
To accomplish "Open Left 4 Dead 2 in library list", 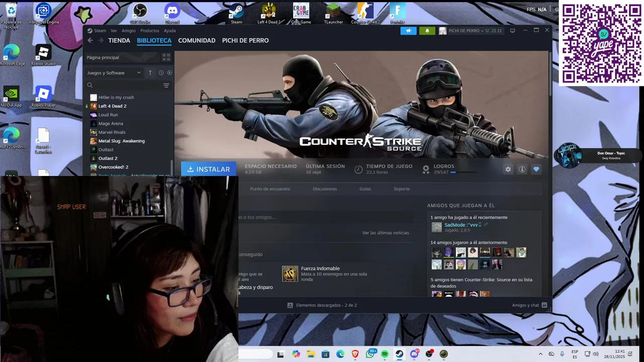I will pos(112,106).
